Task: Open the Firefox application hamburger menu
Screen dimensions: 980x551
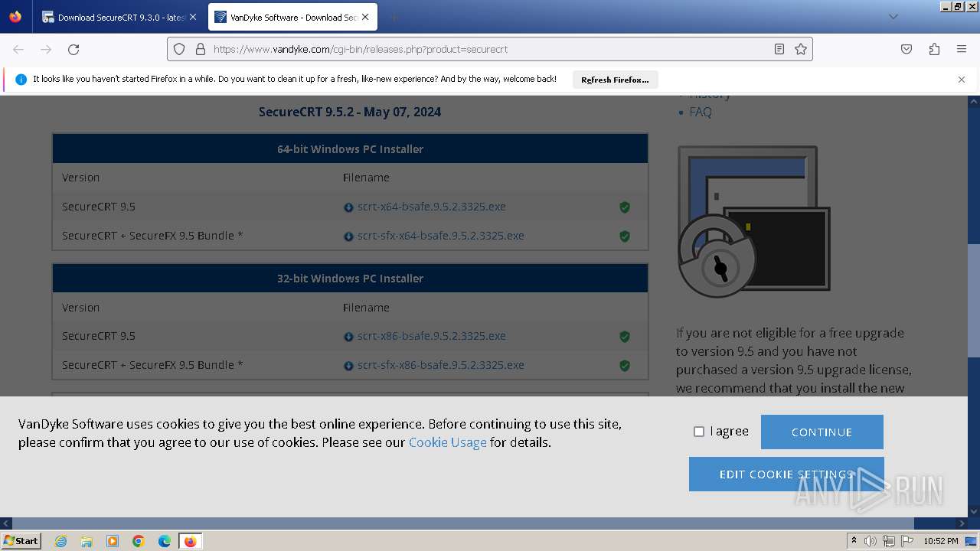Action: point(962,49)
